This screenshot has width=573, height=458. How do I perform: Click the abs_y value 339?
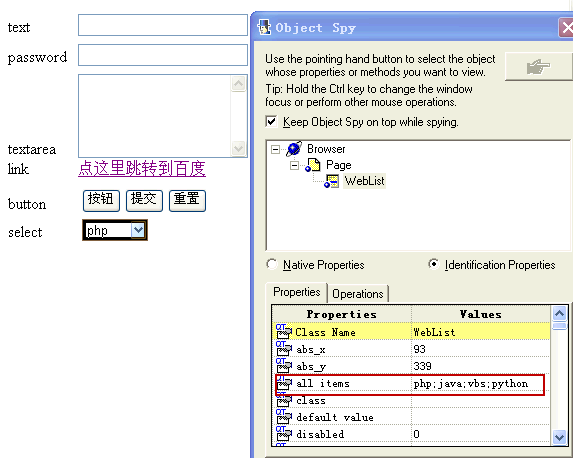point(422,366)
